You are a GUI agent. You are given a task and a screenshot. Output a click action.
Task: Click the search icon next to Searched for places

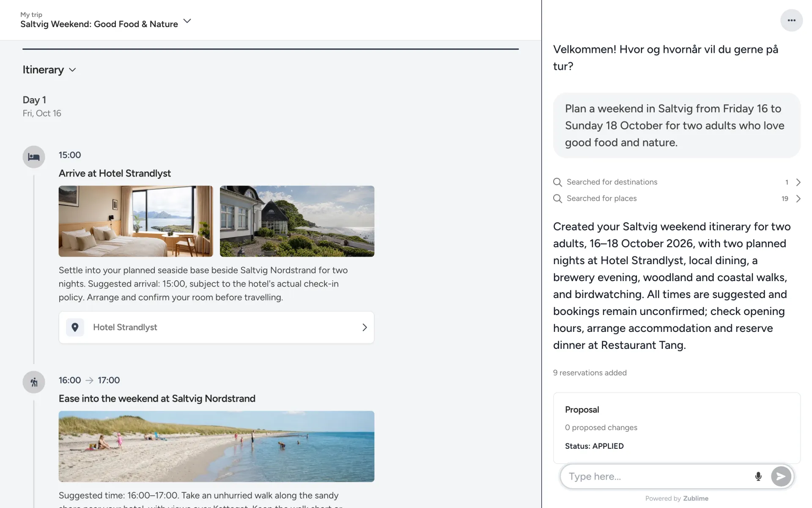[557, 199]
